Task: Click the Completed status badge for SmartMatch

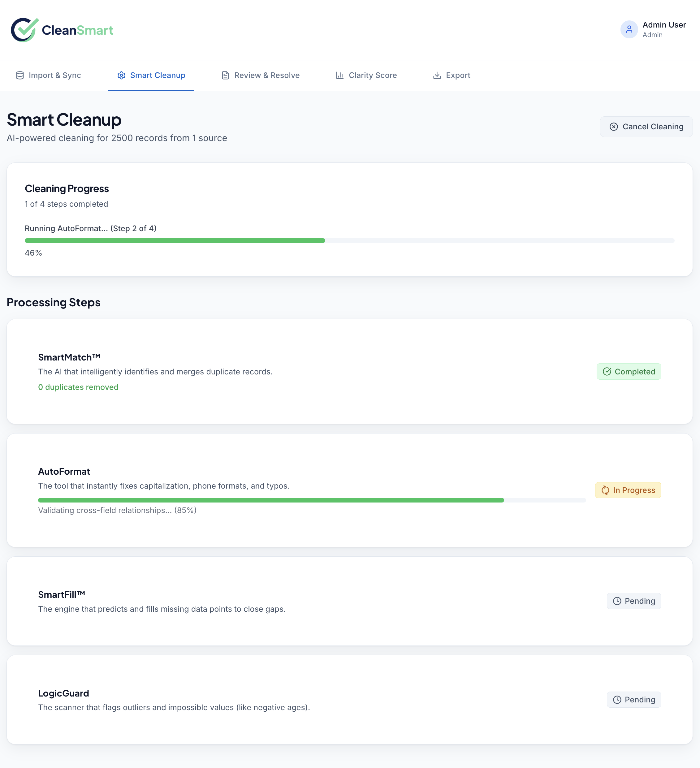Action: [x=629, y=371]
